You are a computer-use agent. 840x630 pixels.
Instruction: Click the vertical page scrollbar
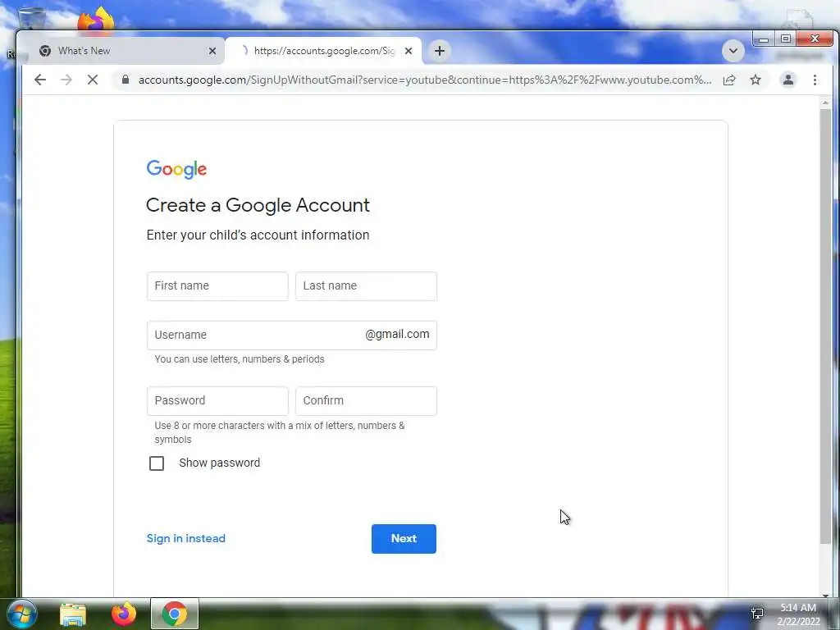coord(825,326)
